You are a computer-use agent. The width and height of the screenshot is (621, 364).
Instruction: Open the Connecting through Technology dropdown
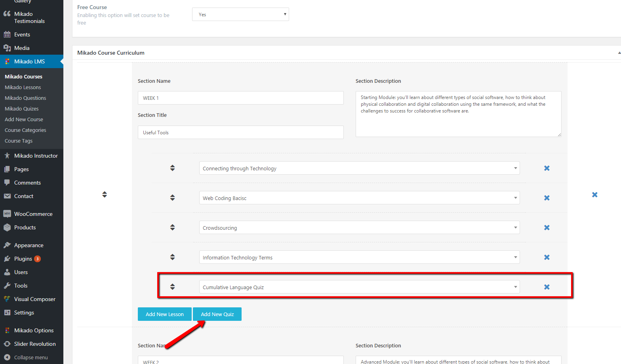click(359, 168)
